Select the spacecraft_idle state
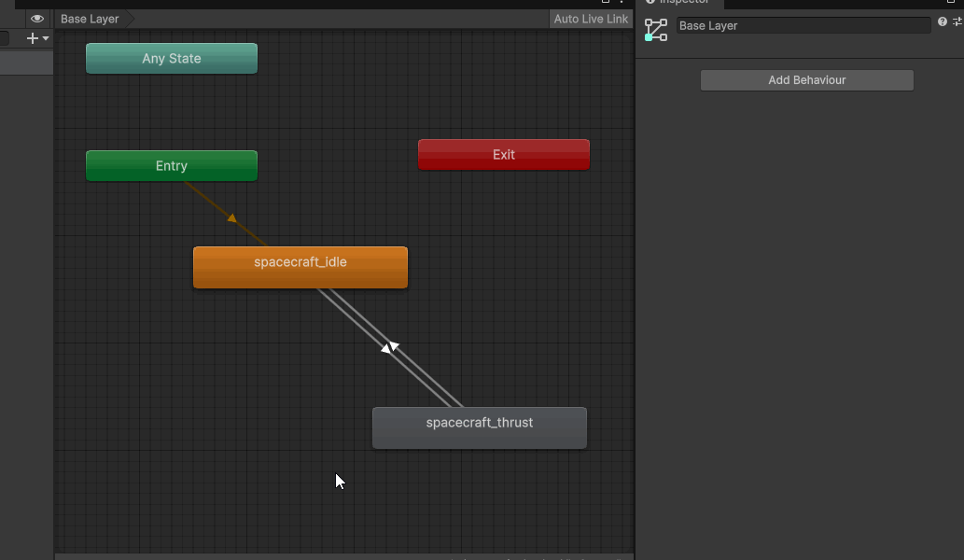 [300, 267]
